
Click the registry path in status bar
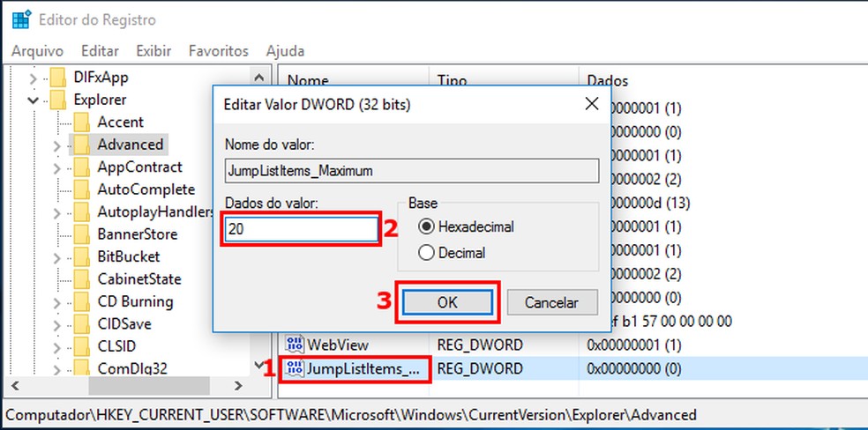coord(351,414)
